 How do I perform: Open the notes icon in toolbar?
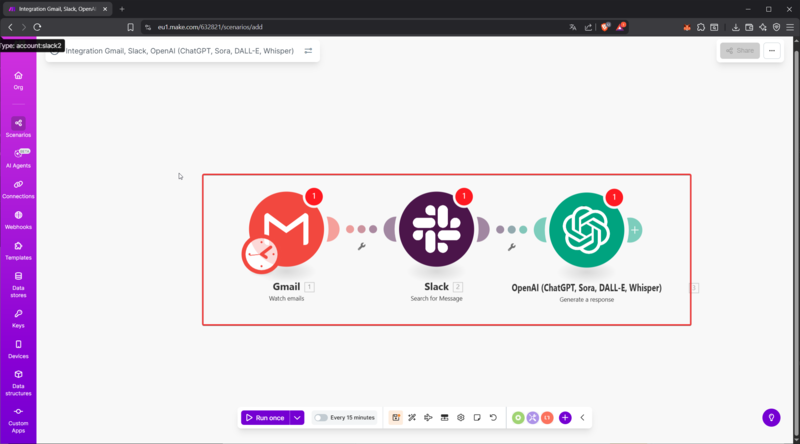point(477,417)
